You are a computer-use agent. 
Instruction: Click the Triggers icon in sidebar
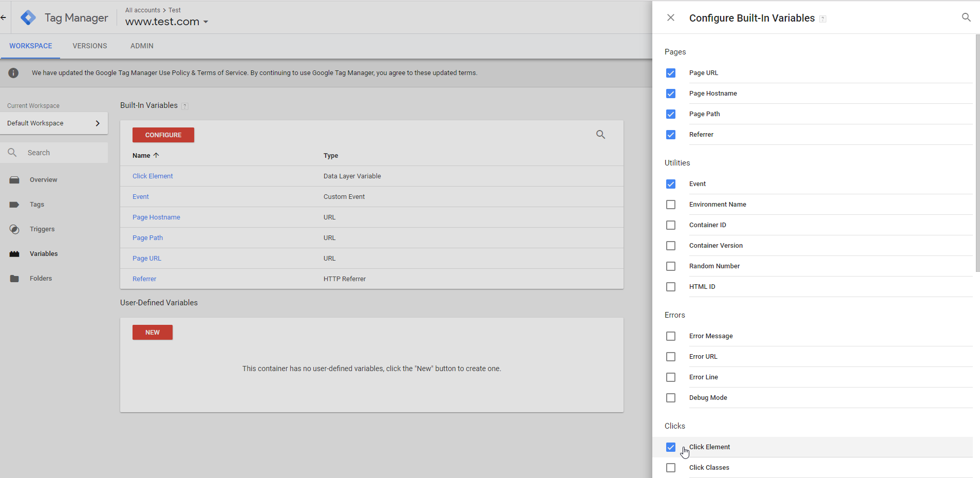(x=14, y=229)
